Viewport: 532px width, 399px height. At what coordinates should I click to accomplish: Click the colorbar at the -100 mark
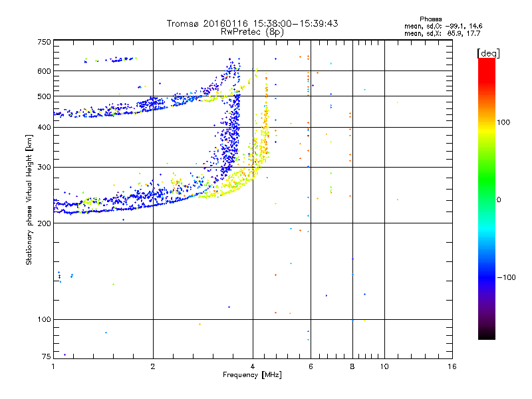click(487, 277)
